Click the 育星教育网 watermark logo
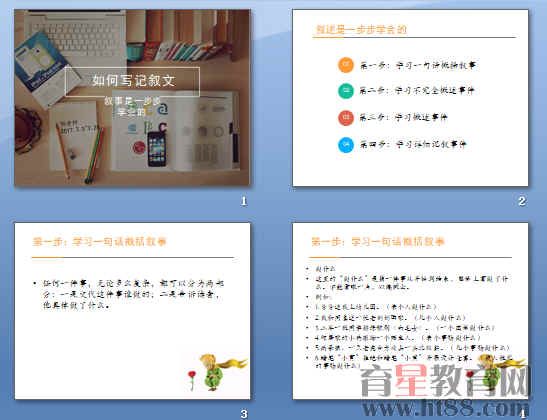 coord(445,381)
